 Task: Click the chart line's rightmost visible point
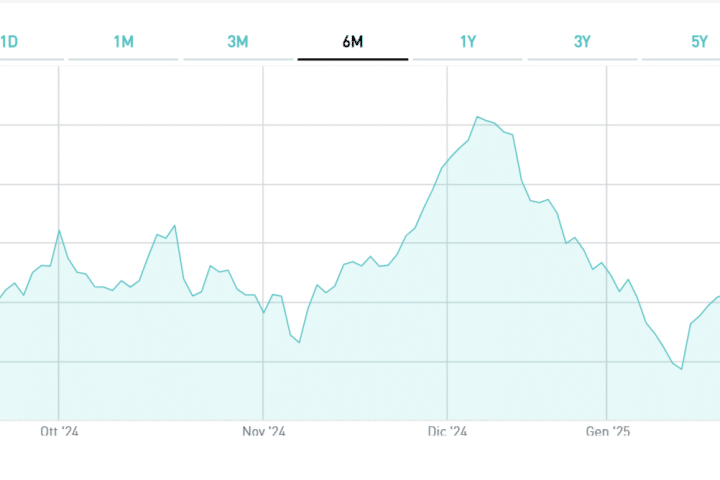pos(718,297)
